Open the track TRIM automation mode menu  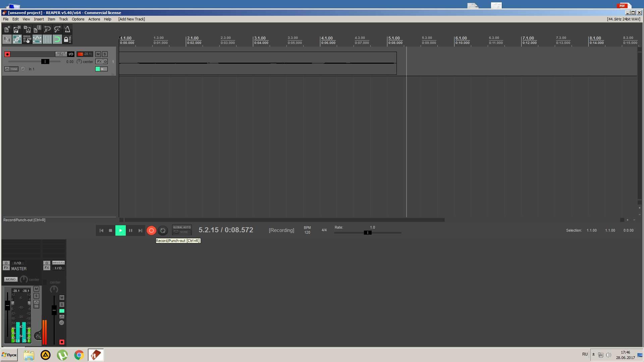pyautogui.click(x=11, y=69)
